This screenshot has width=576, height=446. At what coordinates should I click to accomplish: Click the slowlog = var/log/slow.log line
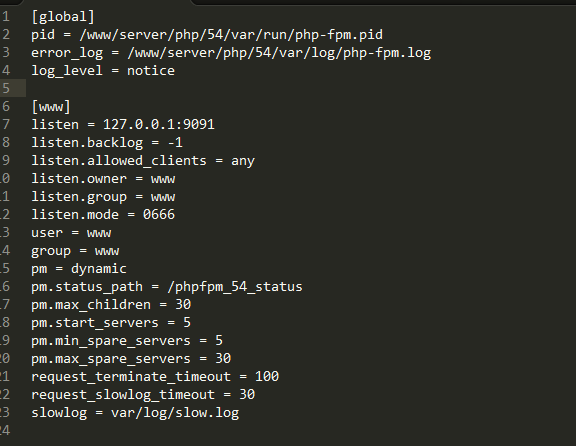point(135,413)
